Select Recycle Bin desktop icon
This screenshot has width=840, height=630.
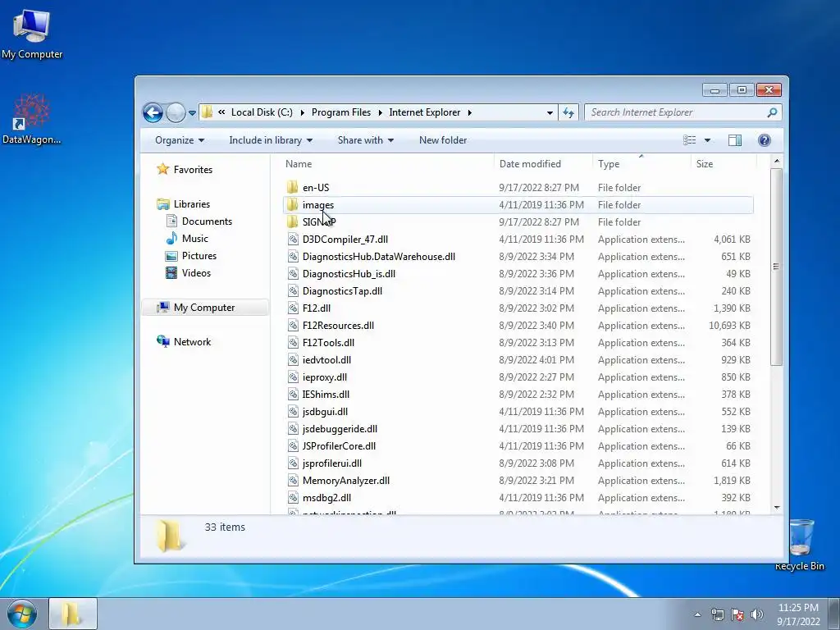pos(800,545)
